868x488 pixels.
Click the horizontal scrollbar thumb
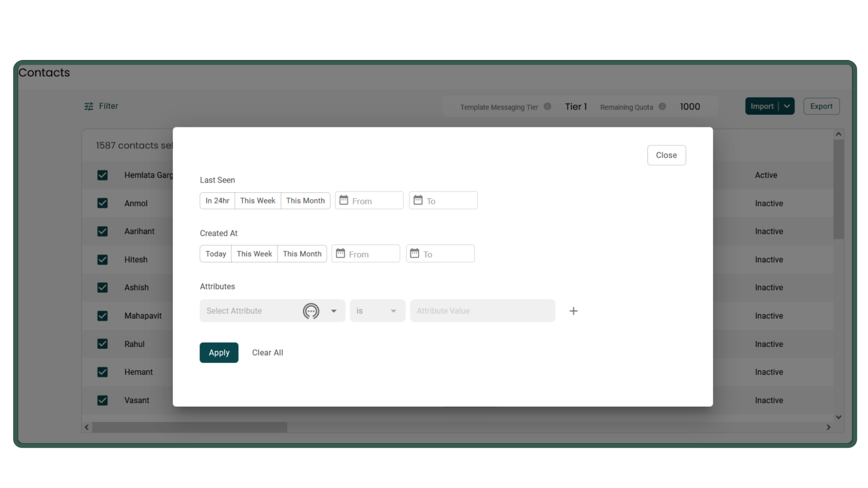tap(189, 427)
